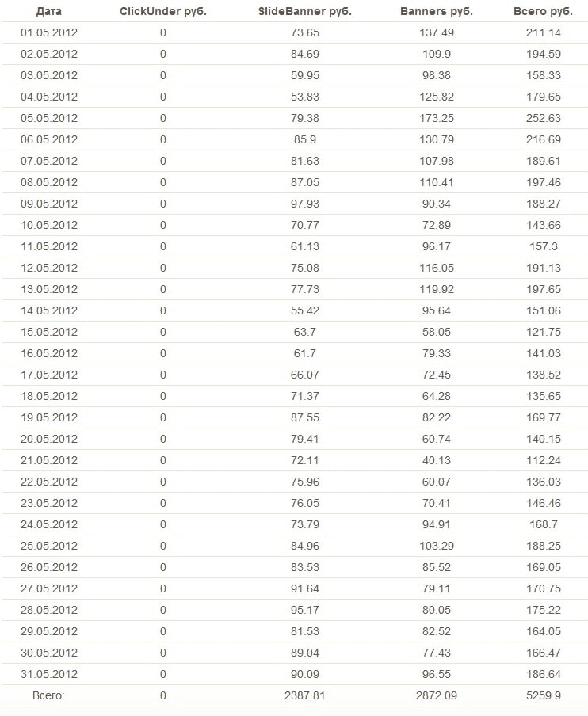The width and height of the screenshot is (588, 716).
Task: Select the date 01.05.2012 cell
Action: 49,33
